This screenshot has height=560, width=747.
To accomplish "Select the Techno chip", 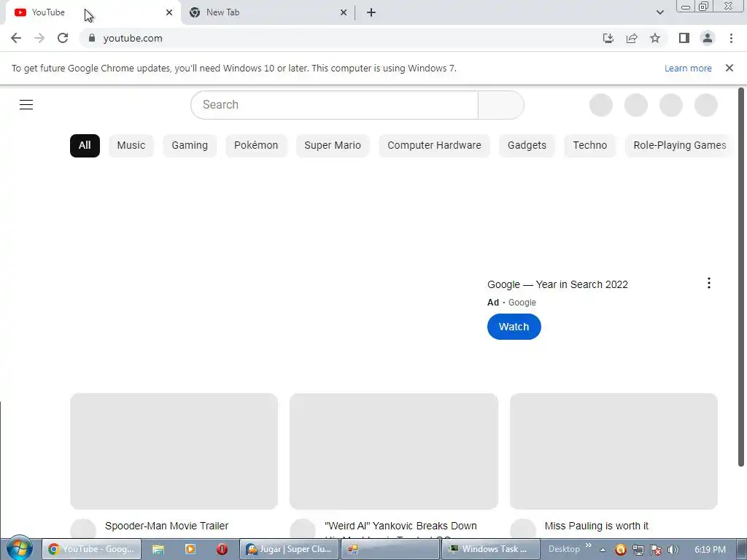I will pos(589,146).
